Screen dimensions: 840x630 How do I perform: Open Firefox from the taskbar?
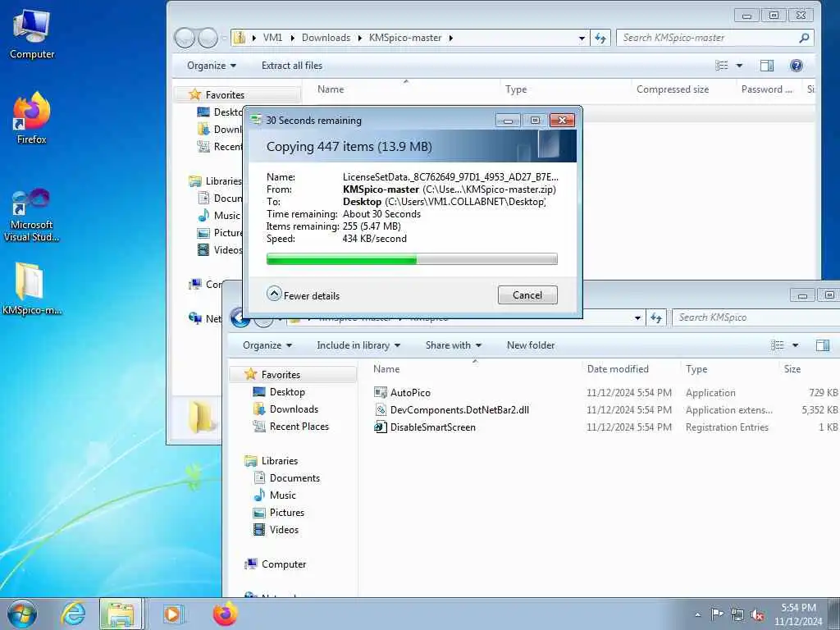pos(225,614)
